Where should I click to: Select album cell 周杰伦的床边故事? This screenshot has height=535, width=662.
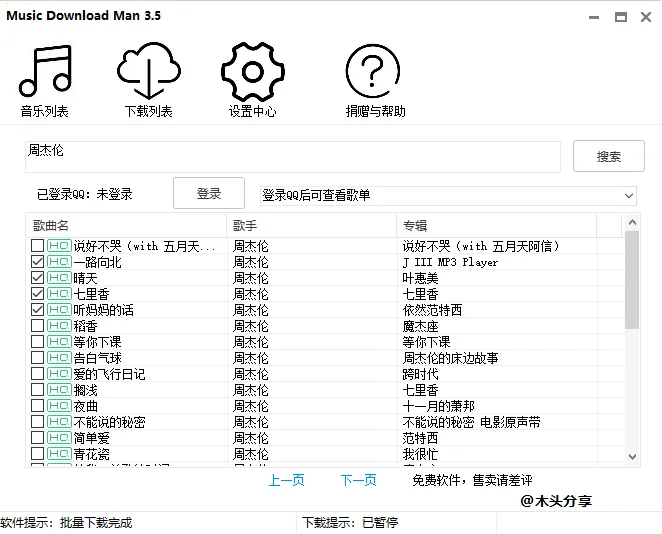tap(450, 358)
